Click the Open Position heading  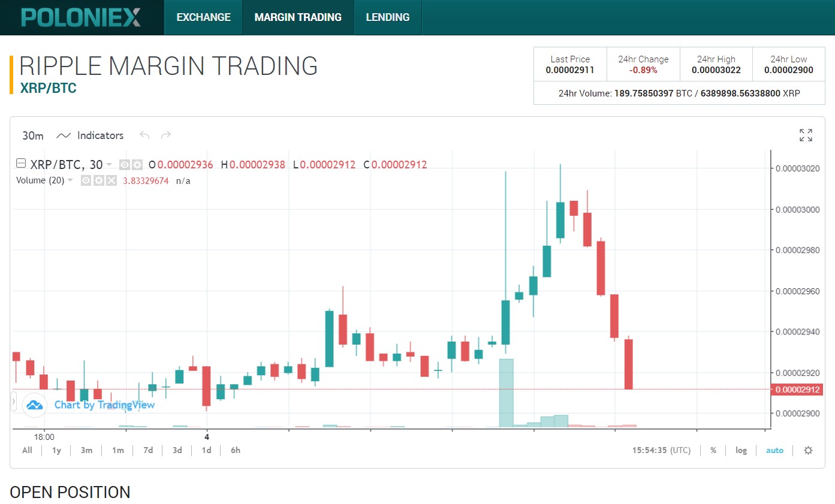pos(70,492)
